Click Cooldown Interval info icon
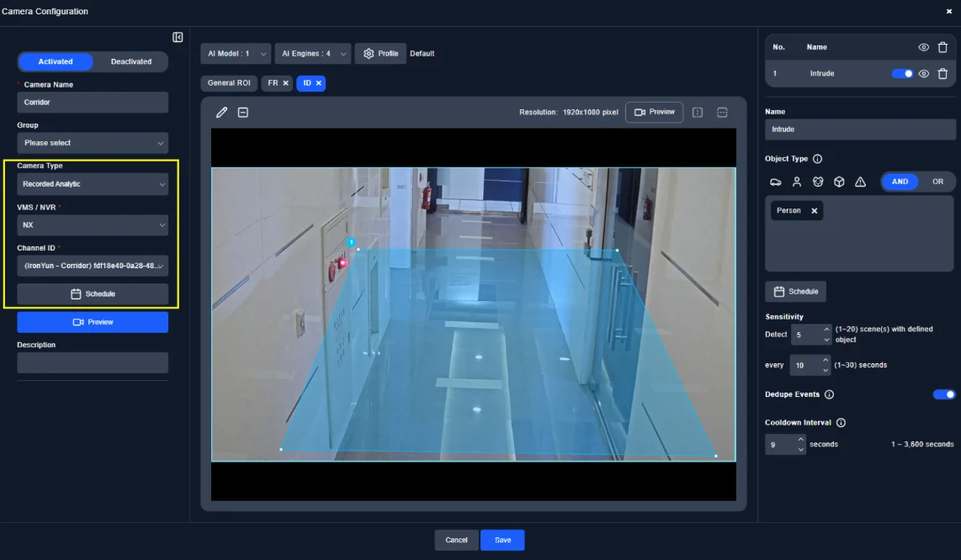This screenshot has height=560, width=961. pos(841,423)
